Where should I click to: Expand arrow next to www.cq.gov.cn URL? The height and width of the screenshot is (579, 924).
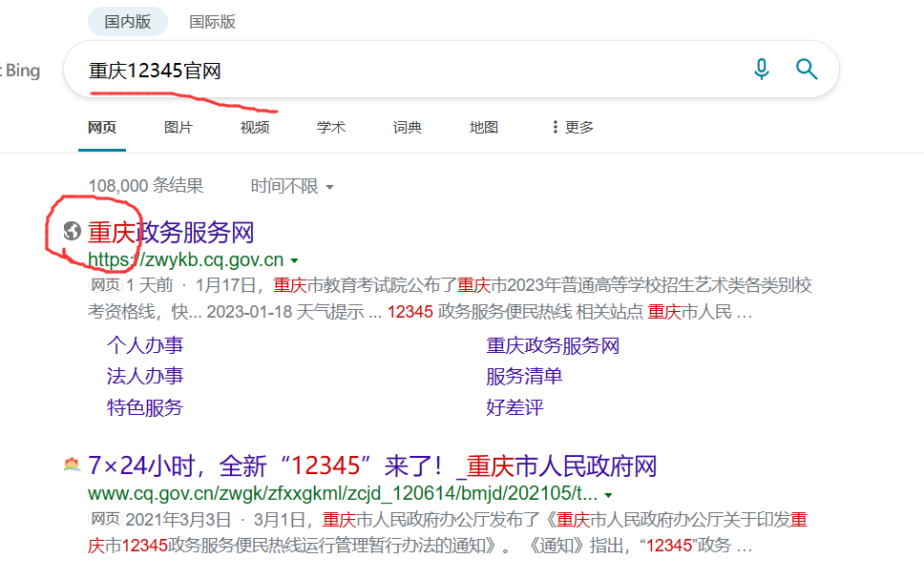(x=609, y=495)
